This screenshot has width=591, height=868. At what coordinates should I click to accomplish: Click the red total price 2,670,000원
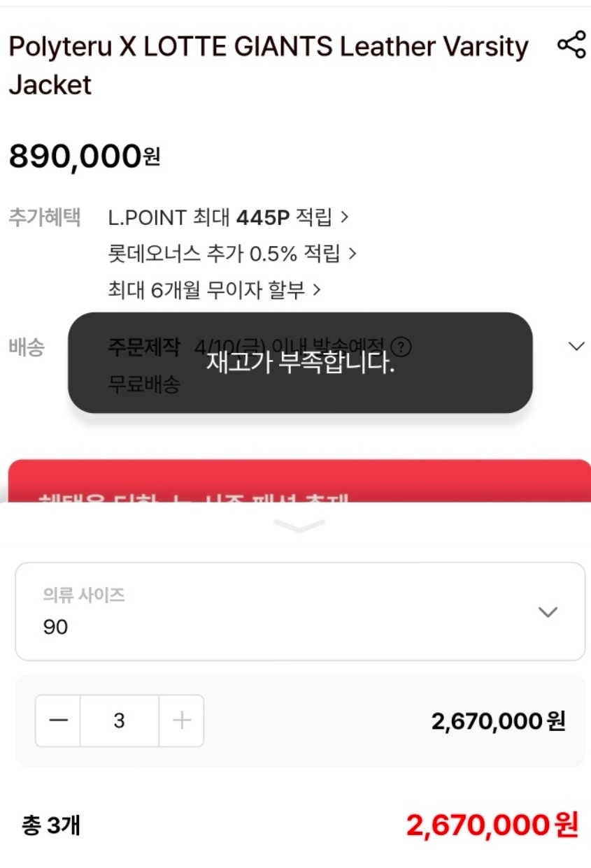point(492,825)
